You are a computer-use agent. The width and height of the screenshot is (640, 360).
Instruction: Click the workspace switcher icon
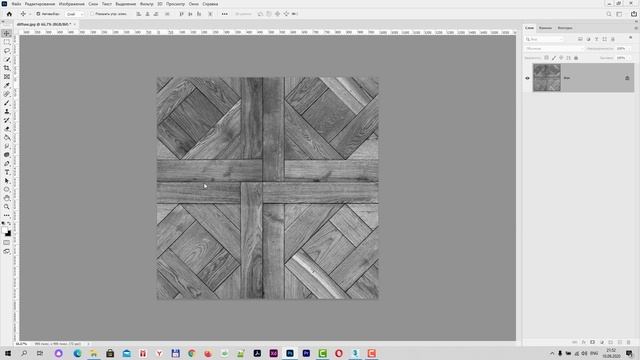point(619,14)
